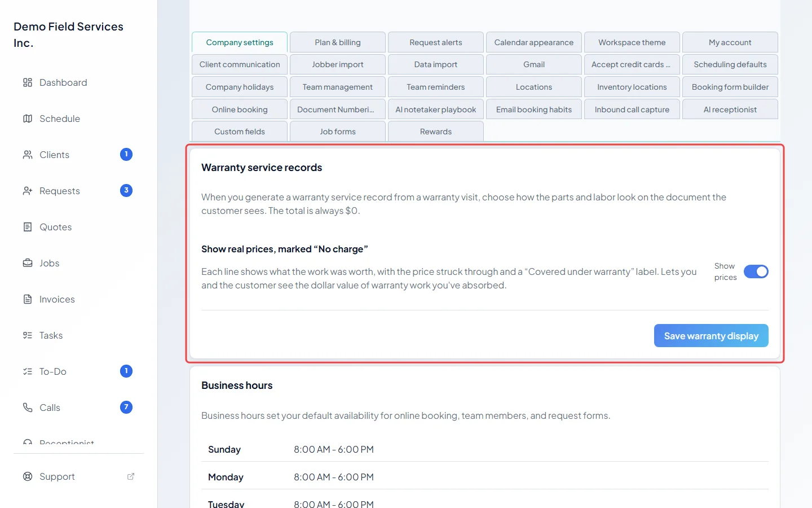Click the Requests person-plus icon
The height and width of the screenshot is (508, 812).
28,191
